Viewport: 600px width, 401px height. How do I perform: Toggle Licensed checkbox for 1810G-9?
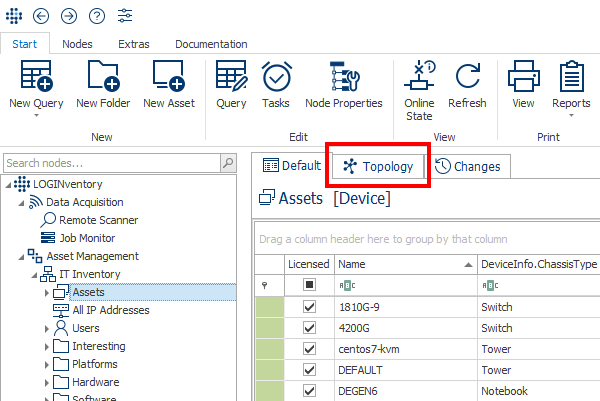pos(309,307)
